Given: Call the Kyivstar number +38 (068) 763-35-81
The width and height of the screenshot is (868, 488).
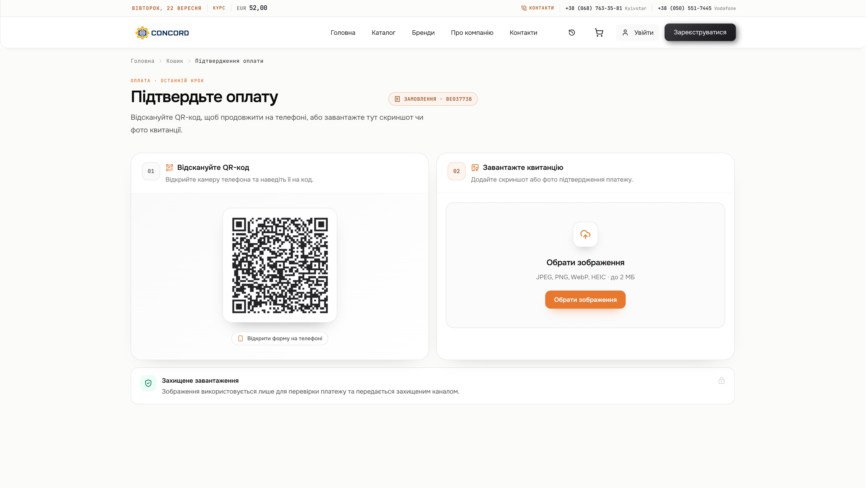Looking at the screenshot, I should pos(594,8).
